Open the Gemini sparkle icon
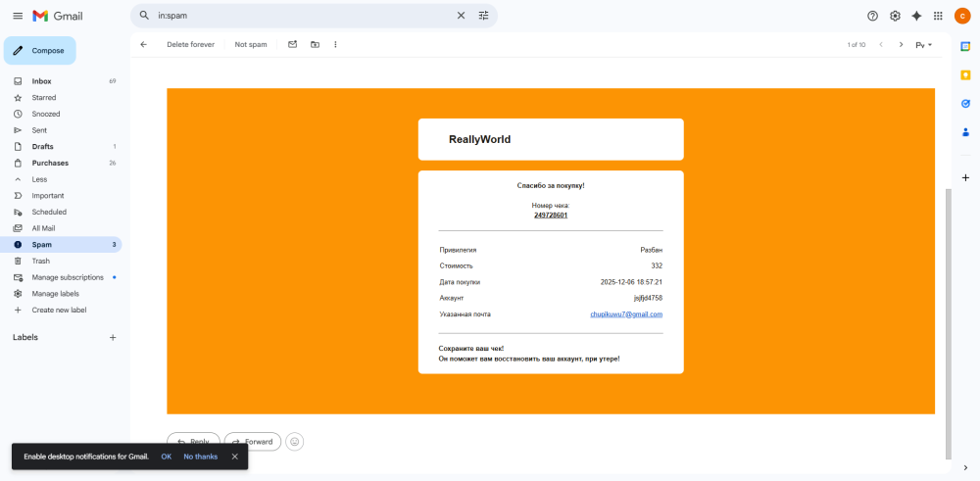 (x=917, y=17)
